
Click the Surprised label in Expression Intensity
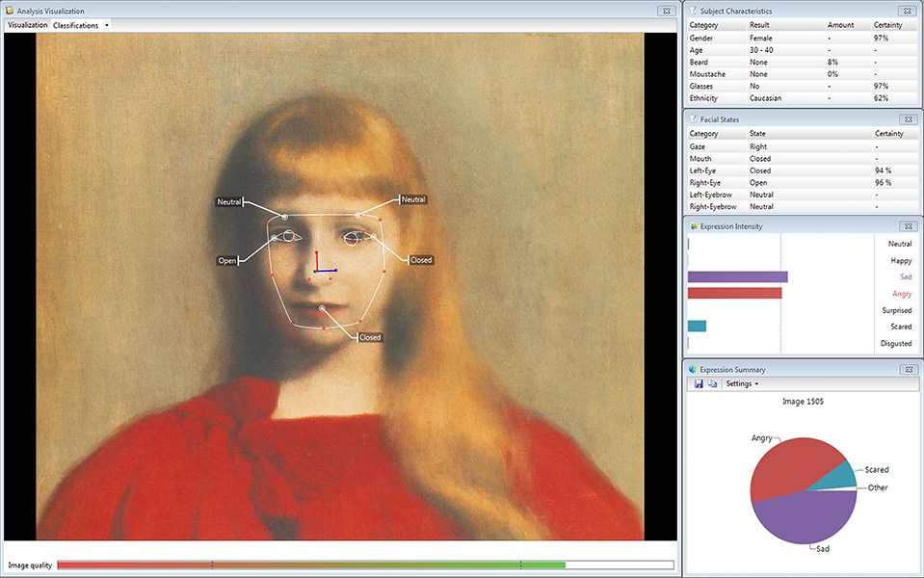point(897,310)
